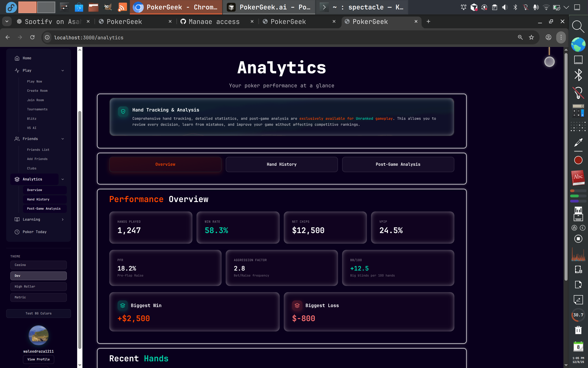
Task: Mute the system volume icon
Action: click(505, 7)
